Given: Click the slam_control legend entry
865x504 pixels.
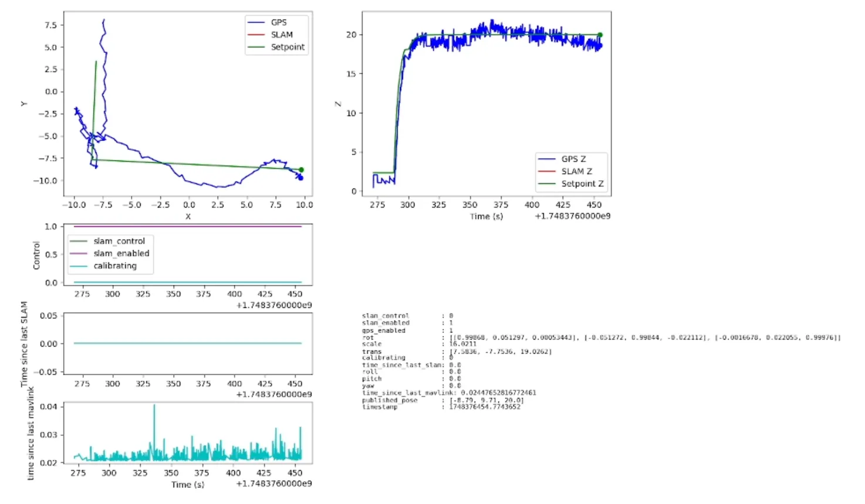Looking at the screenshot, I should tap(107, 241).
